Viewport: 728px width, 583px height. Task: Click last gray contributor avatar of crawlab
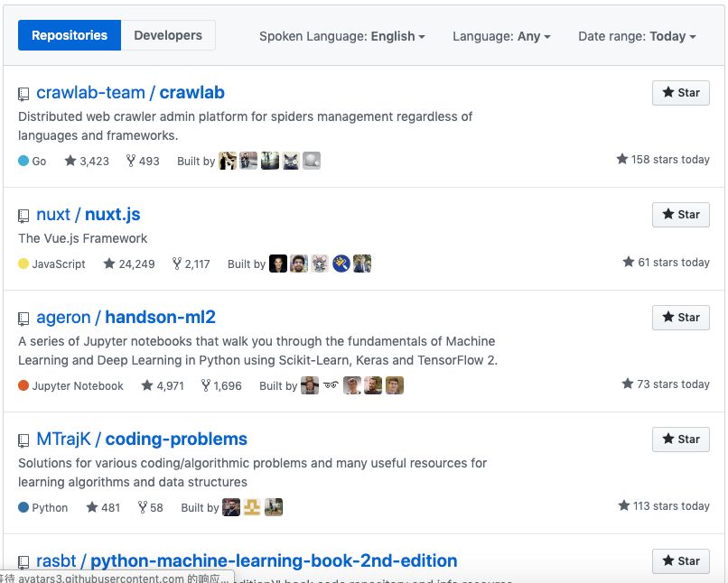pos(312,161)
